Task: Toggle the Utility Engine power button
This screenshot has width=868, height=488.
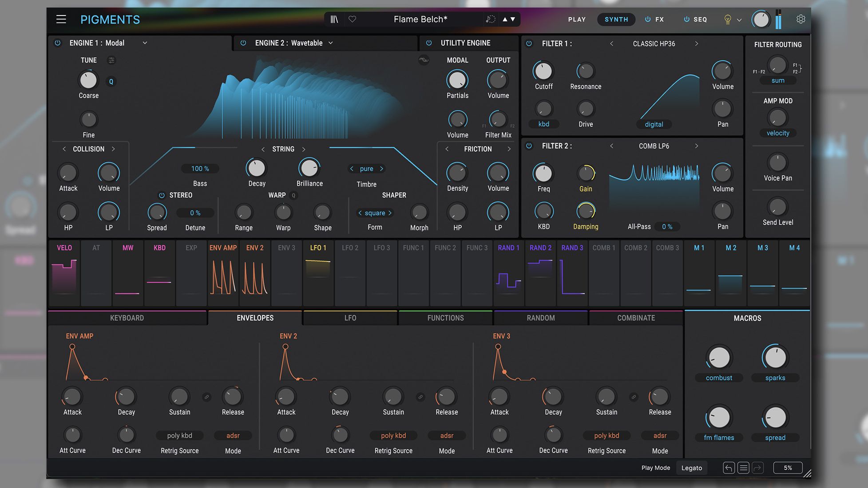Action: (x=428, y=43)
